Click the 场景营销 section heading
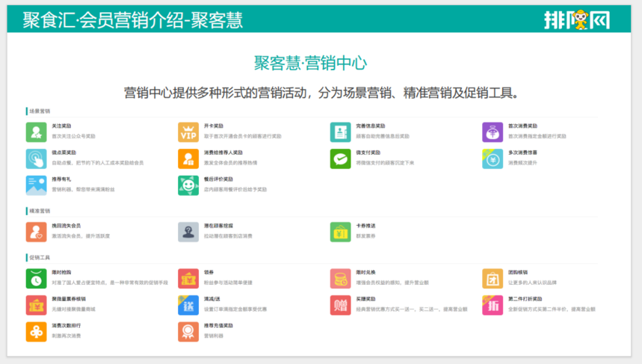Screen dimensions: 642x364 pos(40,111)
